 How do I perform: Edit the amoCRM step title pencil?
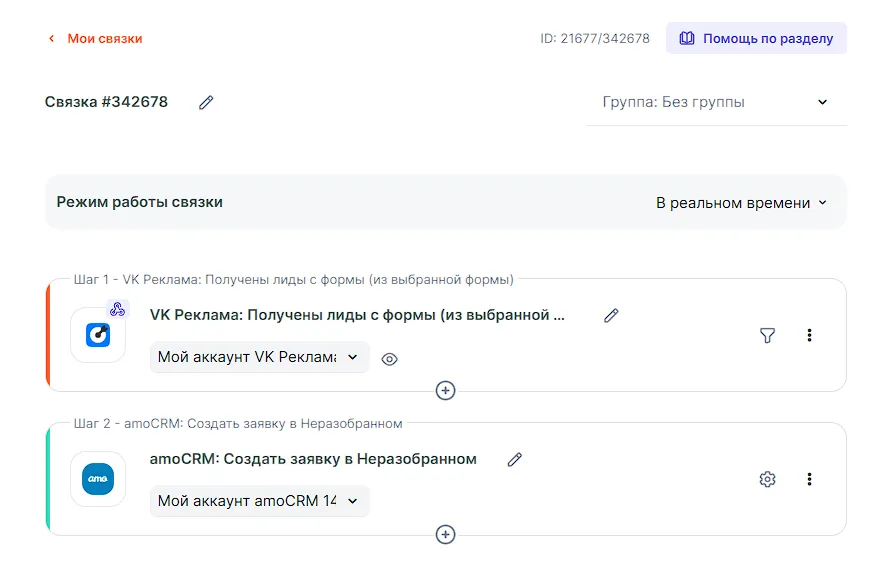click(515, 459)
